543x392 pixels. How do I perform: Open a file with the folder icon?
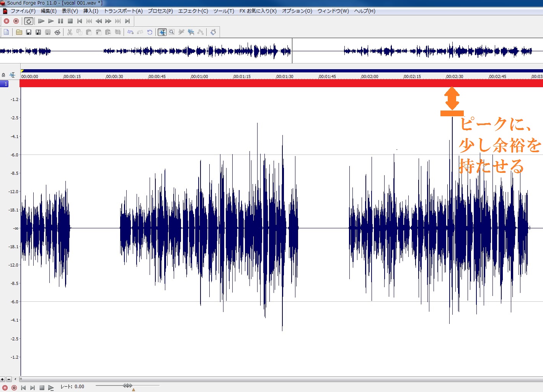tap(19, 32)
